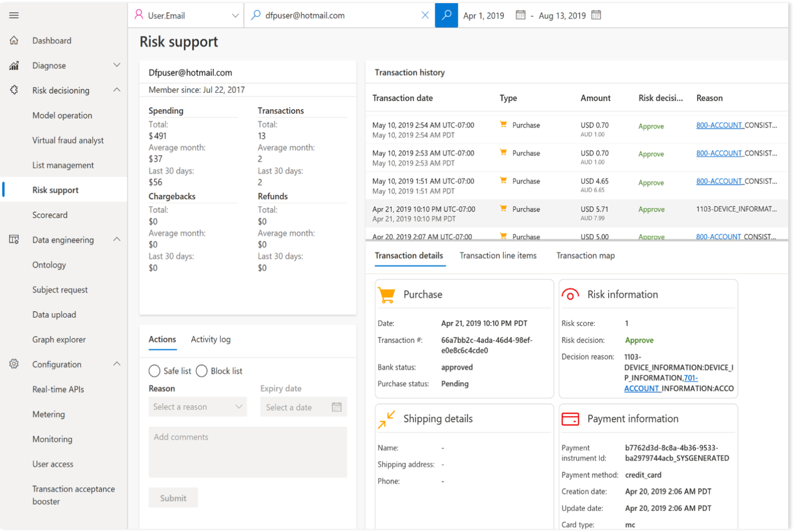Click the Submit button
Screen dimensions: 794x532
pos(173,498)
